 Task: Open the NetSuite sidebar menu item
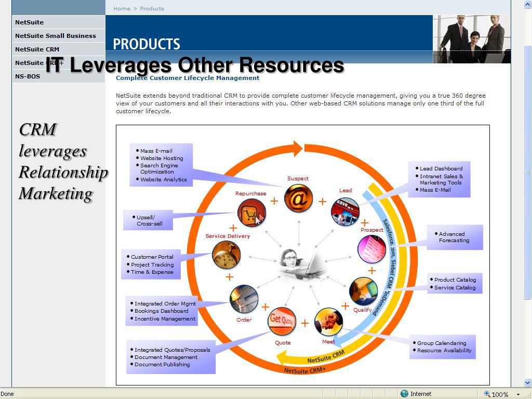coord(58,22)
